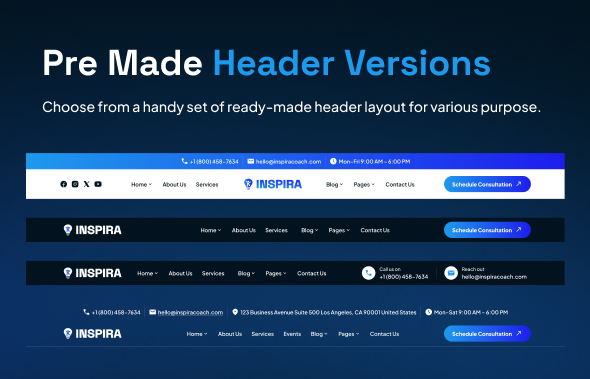Open About Us in white header
The width and height of the screenshot is (590, 379).
tap(174, 184)
